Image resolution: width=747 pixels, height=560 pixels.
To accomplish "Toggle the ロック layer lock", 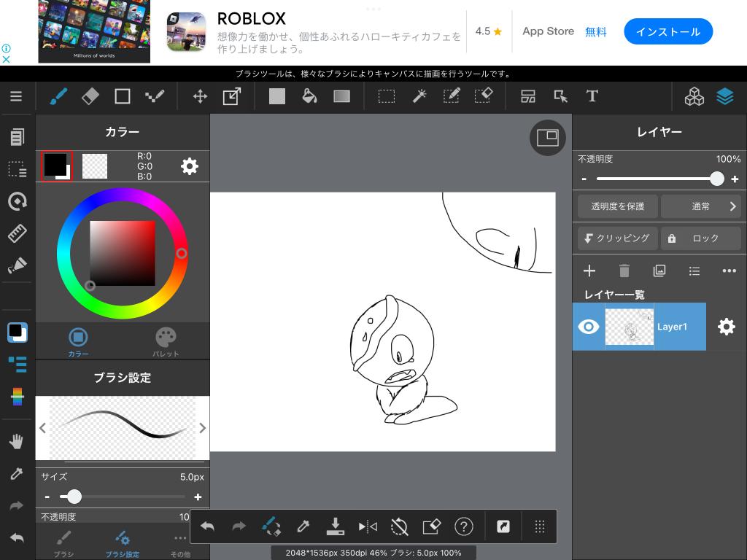I will pyautogui.click(x=700, y=238).
